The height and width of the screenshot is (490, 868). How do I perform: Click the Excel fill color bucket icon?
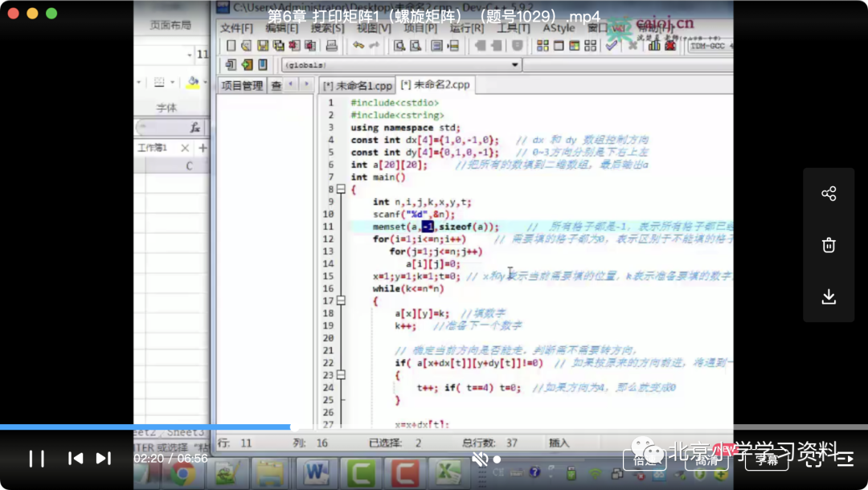point(193,83)
